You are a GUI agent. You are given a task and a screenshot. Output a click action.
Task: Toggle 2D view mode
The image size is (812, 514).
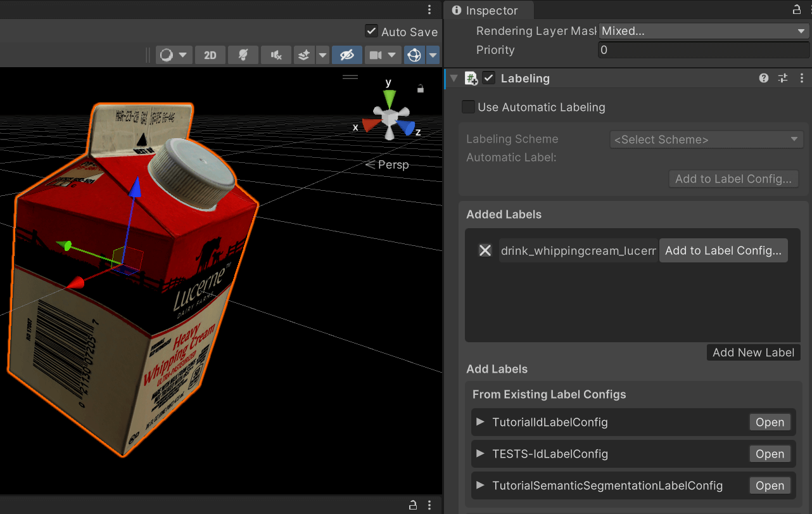(x=210, y=55)
